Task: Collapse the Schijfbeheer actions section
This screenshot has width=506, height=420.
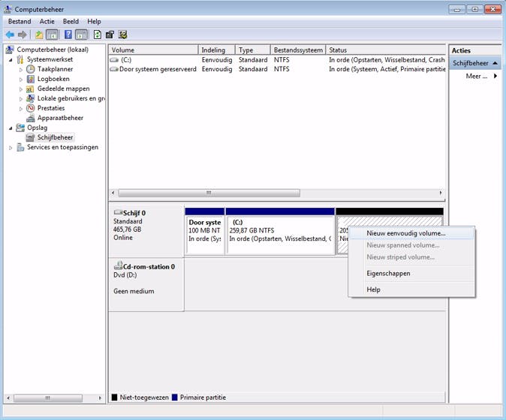Action: click(x=495, y=64)
